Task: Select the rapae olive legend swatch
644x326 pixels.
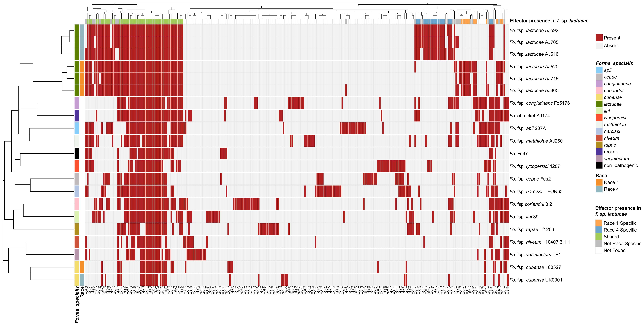Action: point(599,145)
